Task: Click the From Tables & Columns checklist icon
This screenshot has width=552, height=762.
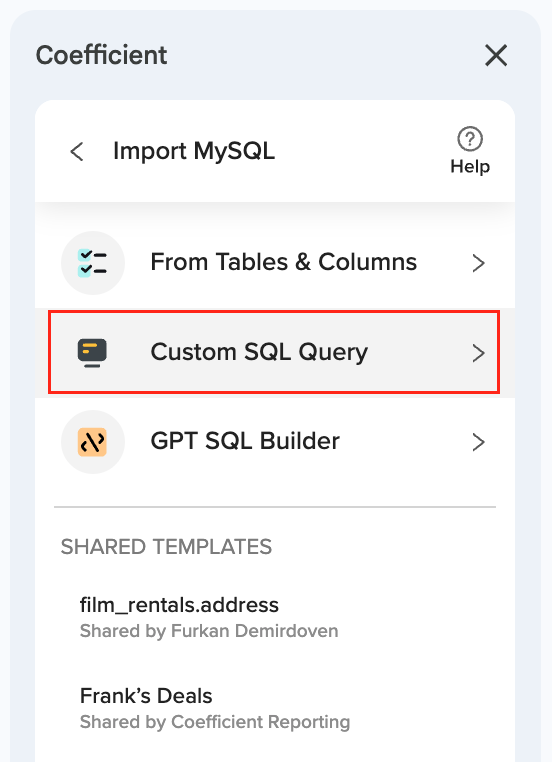Action: click(x=93, y=263)
